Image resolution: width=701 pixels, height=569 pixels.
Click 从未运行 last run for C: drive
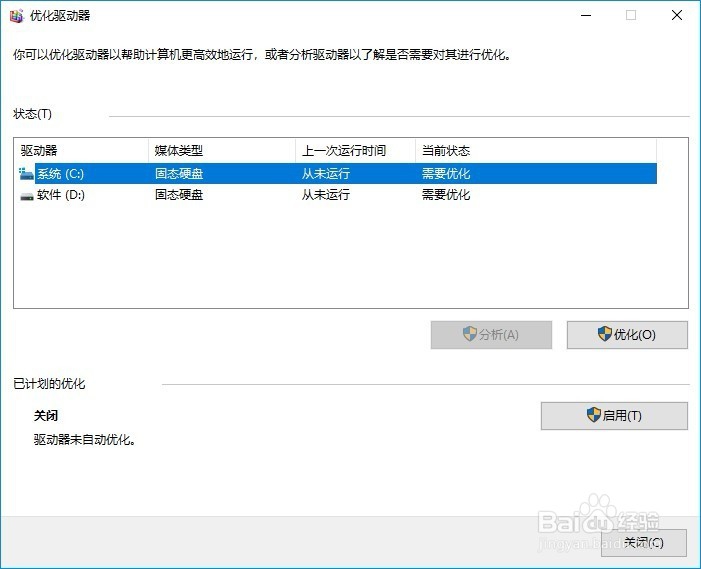[x=325, y=173]
